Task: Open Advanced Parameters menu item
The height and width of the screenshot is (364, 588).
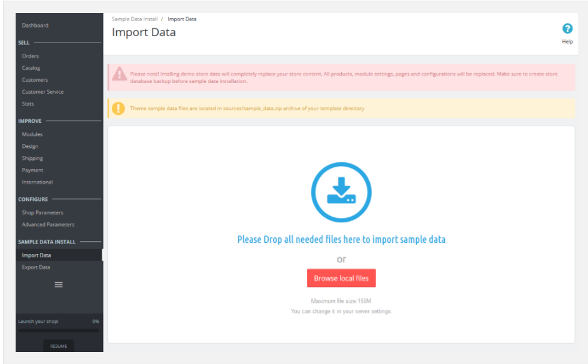Action: 48,225
